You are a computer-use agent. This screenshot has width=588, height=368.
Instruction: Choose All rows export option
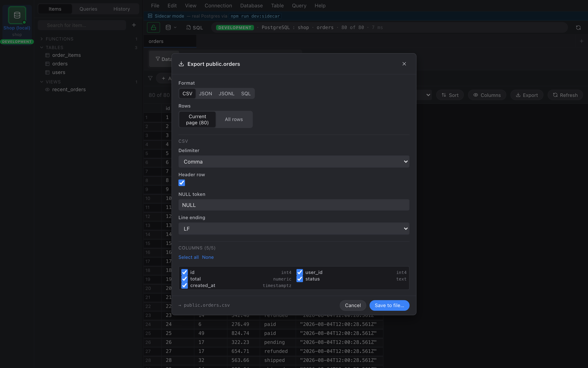tap(234, 120)
